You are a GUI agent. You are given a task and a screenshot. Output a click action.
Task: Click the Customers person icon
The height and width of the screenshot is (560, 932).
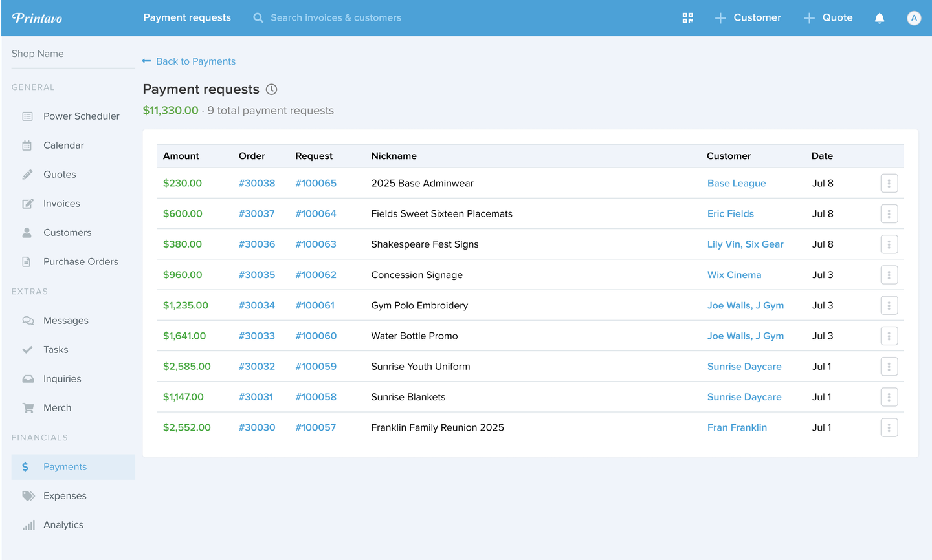click(x=27, y=233)
